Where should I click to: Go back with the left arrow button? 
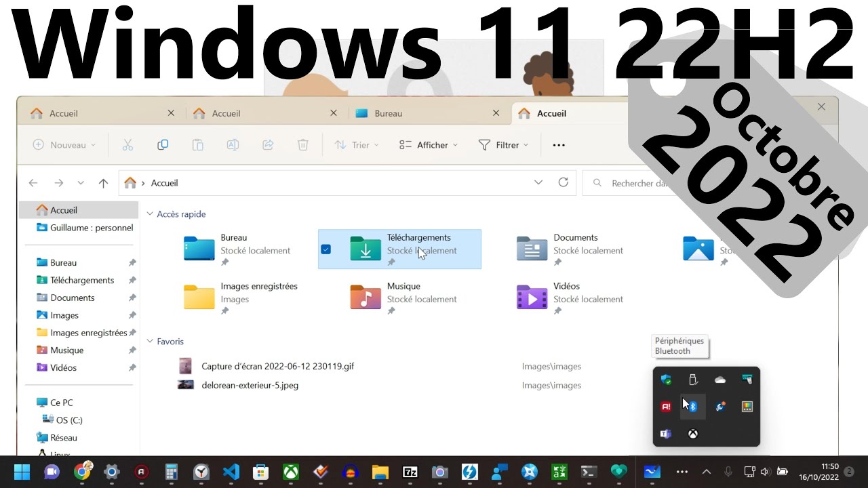coord(33,183)
